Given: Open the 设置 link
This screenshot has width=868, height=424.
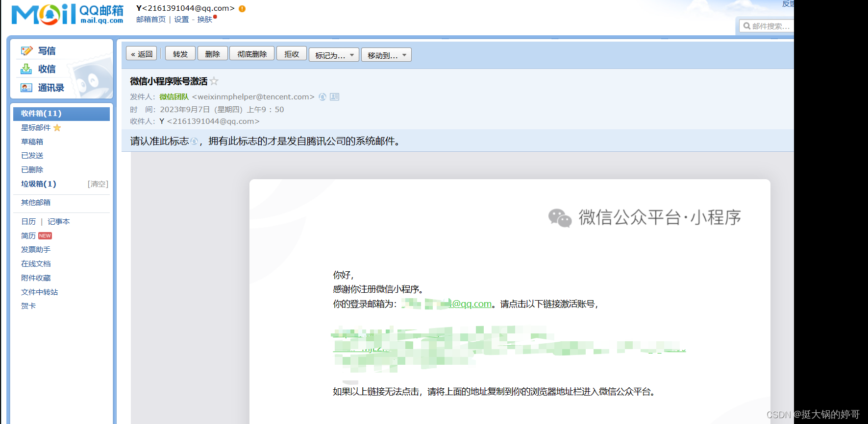Looking at the screenshot, I should tap(181, 20).
